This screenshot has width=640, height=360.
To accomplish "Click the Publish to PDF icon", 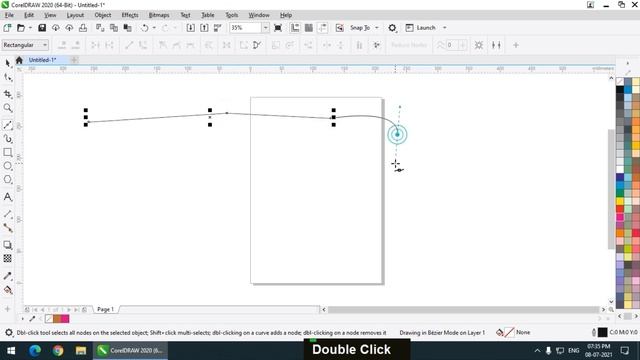I will (x=218, y=28).
